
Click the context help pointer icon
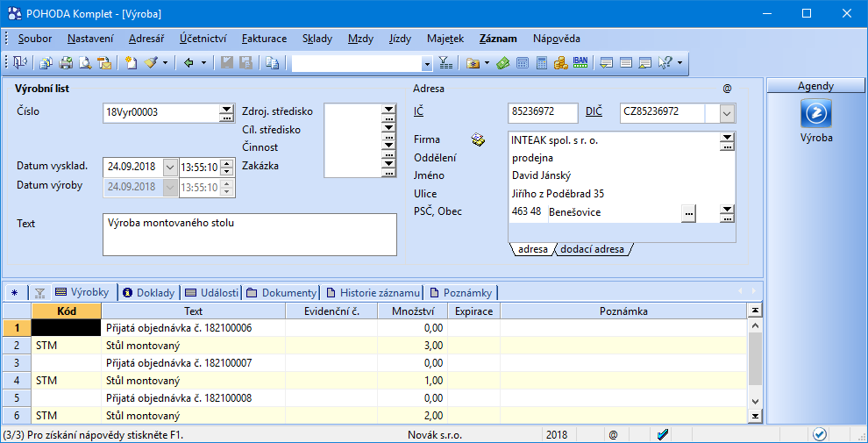(665, 63)
